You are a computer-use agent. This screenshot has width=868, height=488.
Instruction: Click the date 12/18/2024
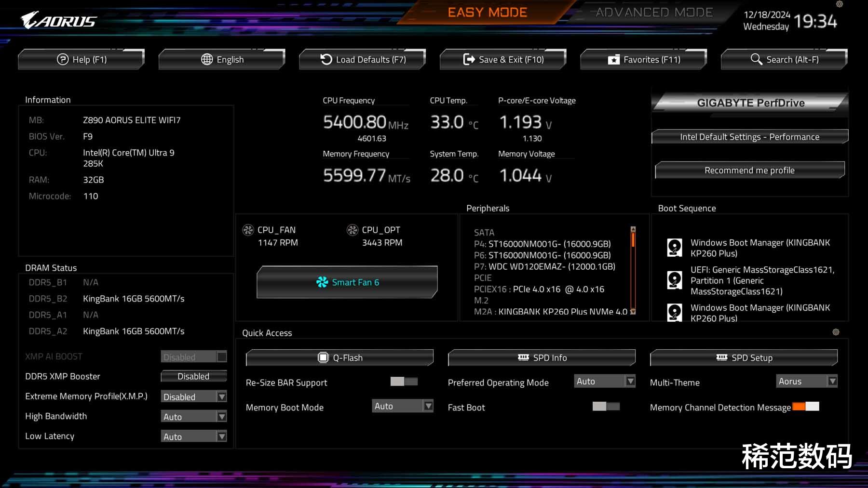[x=767, y=15]
